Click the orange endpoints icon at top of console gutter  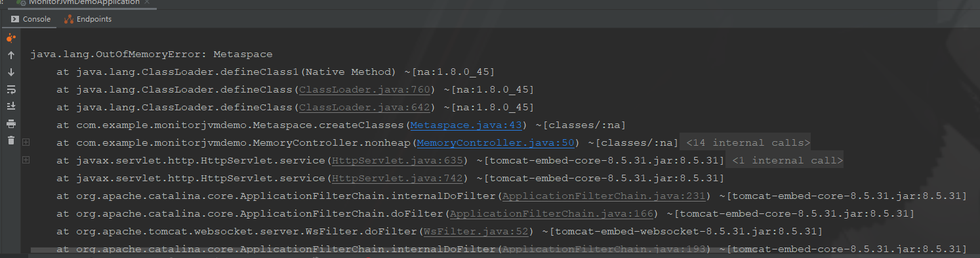[x=10, y=38]
